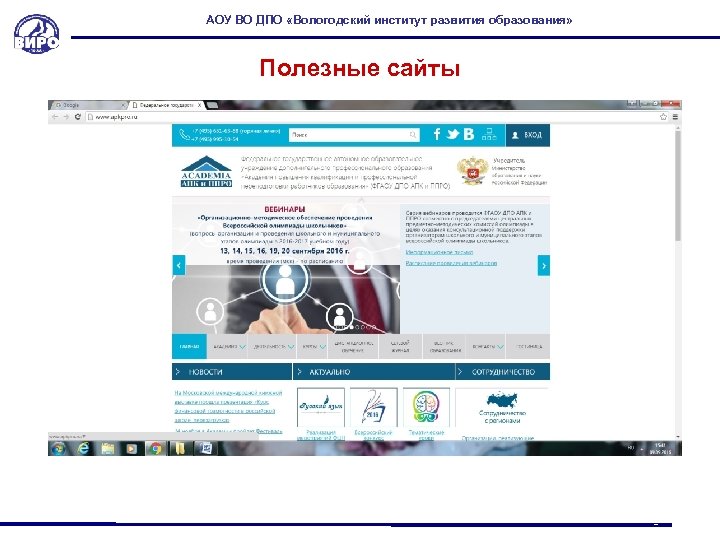This screenshot has height=540, width=720.
Task: Click the Вебинары banner heading
Action: tap(285, 209)
